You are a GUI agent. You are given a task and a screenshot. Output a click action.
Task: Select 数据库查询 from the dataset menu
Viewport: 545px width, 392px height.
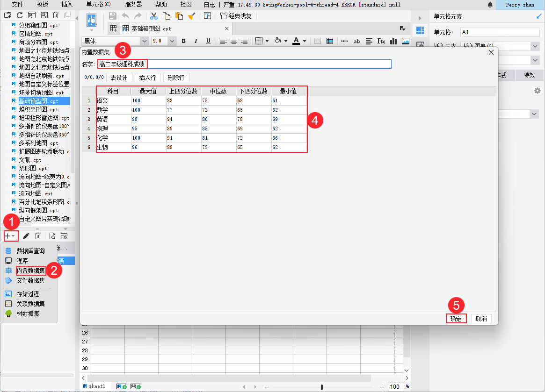pos(30,251)
